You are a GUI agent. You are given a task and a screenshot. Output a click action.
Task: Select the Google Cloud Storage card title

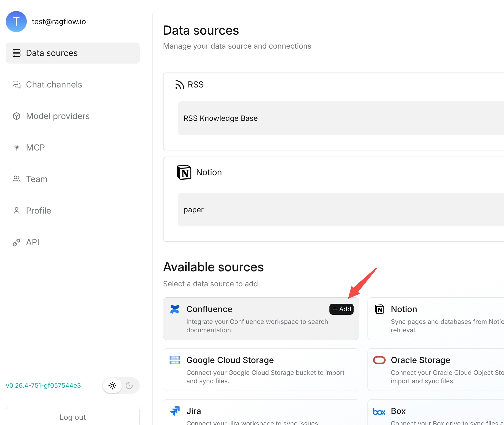coord(230,360)
